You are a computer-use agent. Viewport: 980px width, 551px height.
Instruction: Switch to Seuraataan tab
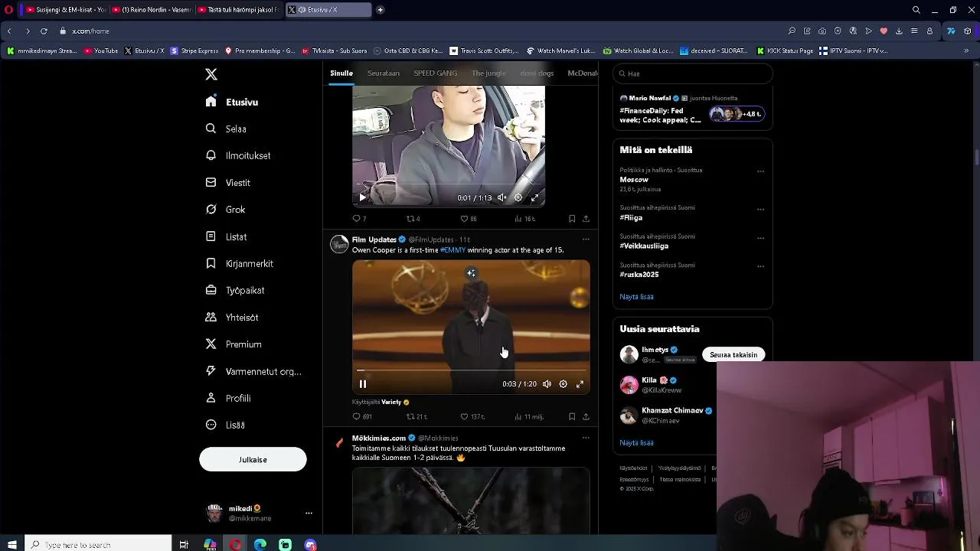point(384,73)
